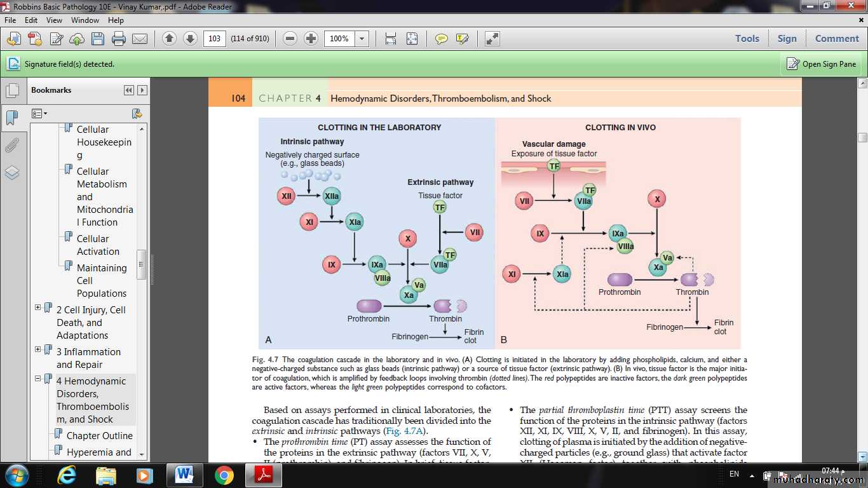
Task: Print the document using printer icon
Action: coord(118,39)
